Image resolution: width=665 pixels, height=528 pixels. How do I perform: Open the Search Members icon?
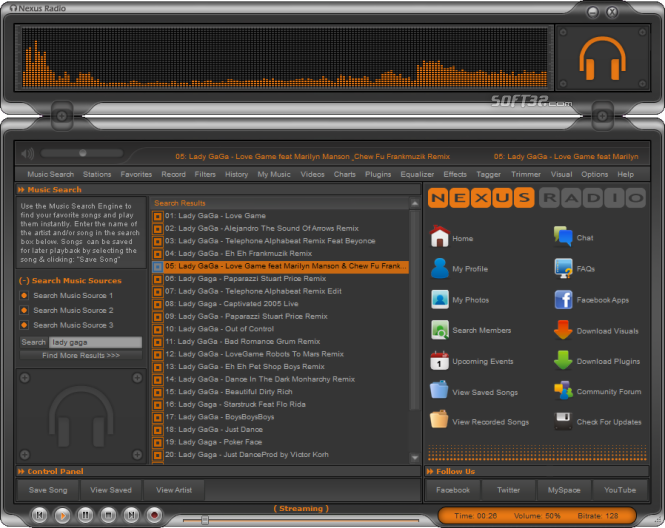pos(440,330)
